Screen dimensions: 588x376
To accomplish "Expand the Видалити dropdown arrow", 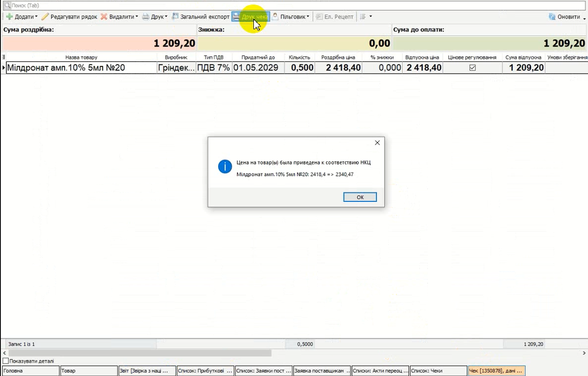I will (x=137, y=17).
